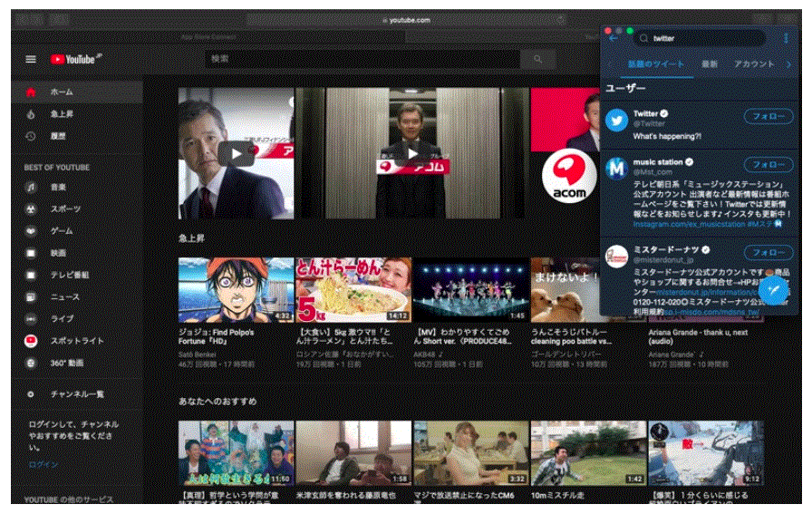Click the youtube.com browser address bar
The width and height of the screenshot is (812, 514).
(407, 20)
